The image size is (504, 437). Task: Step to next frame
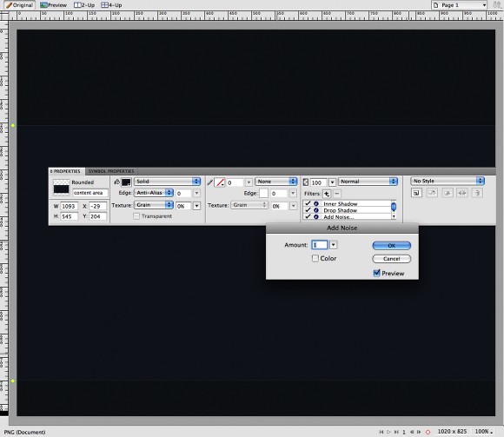pyautogui.click(x=419, y=432)
